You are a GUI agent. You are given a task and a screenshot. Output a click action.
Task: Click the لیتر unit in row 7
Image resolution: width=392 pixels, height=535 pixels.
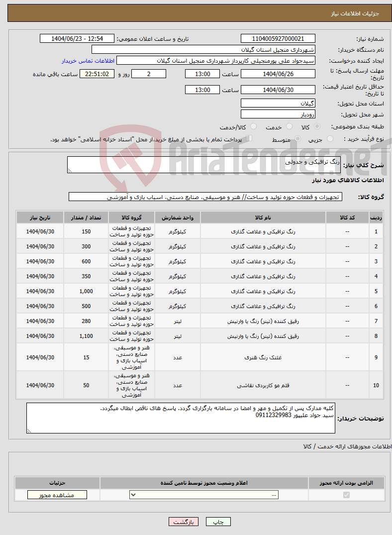(x=178, y=321)
